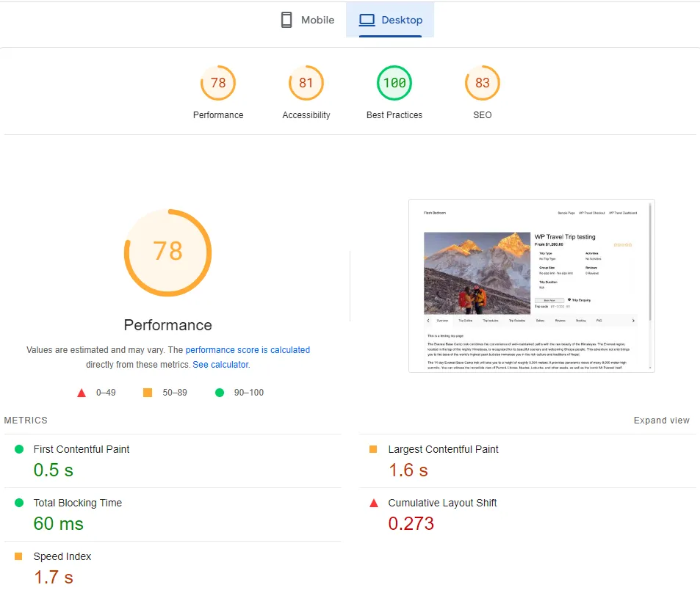Select the Desktop tab
Image resolution: width=700 pixels, height=593 pixels.
click(390, 20)
